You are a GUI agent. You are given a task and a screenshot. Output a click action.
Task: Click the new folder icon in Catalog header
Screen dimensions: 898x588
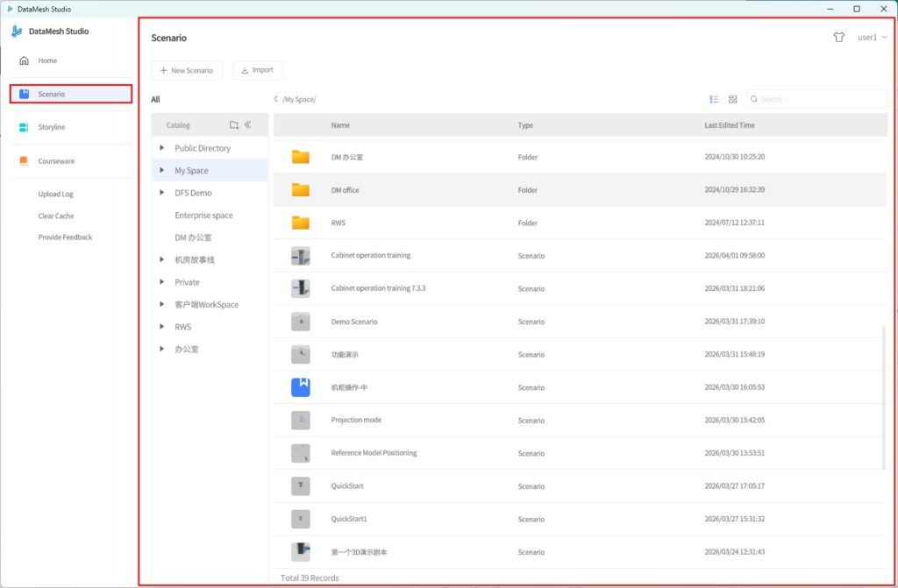pos(233,125)
